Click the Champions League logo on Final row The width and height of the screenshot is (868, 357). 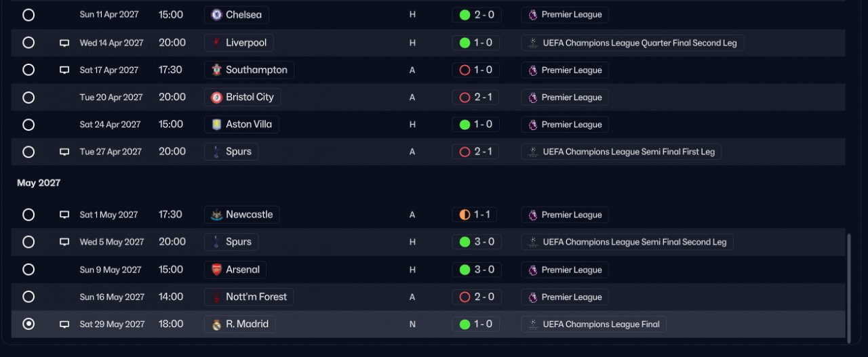(x=533, y=324)
